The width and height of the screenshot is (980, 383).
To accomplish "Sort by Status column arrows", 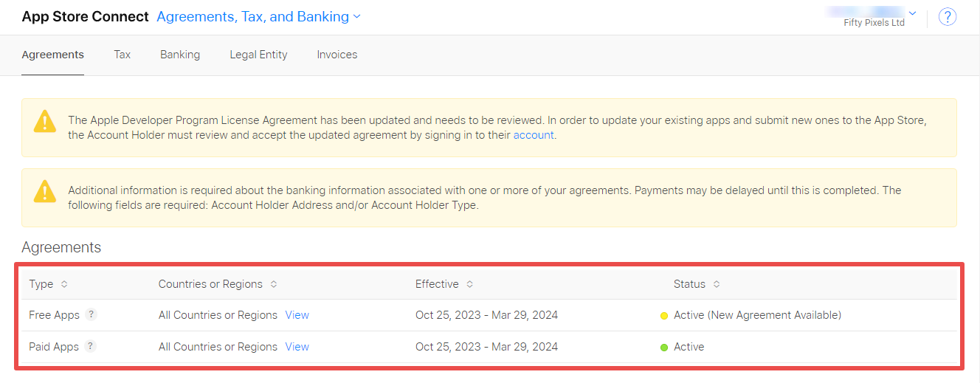I will click(716, 284).
